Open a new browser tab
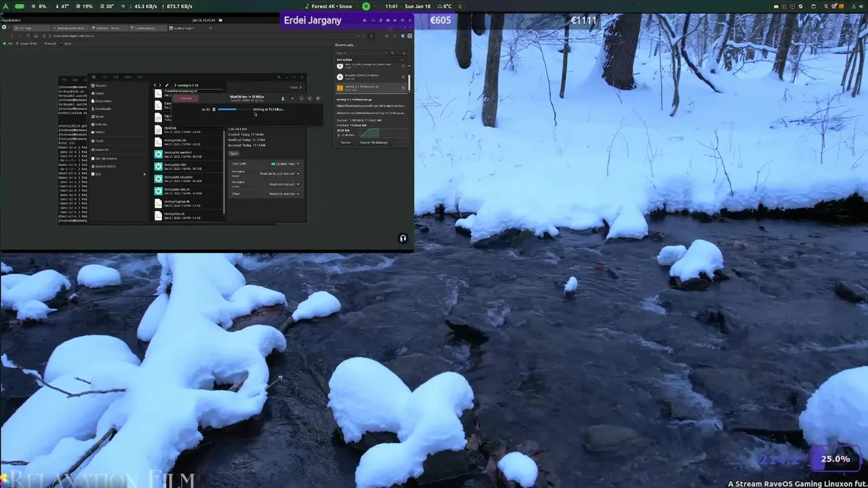The width and height of the screenshot is (868, 488). (210, 28)
